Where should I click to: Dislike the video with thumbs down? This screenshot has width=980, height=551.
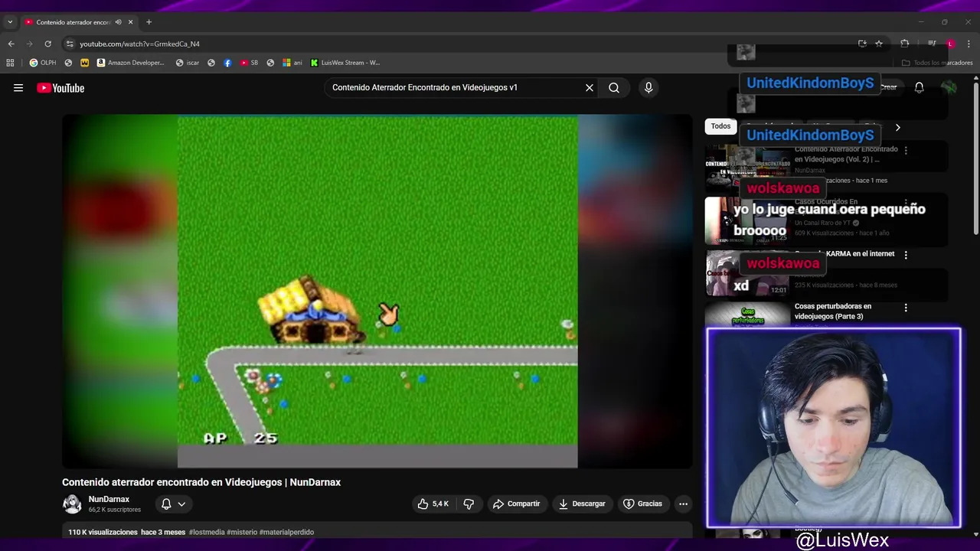pos(469,504)
